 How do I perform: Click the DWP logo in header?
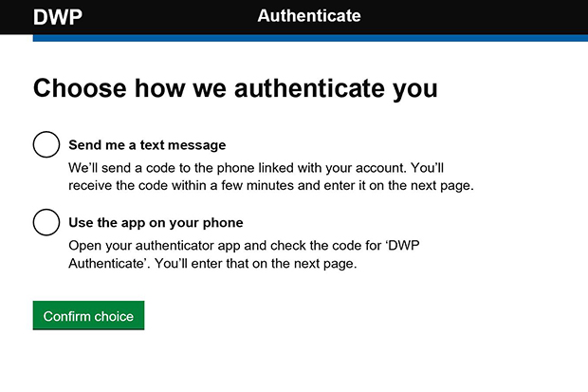pyautogui.click(x=57, y=17)
